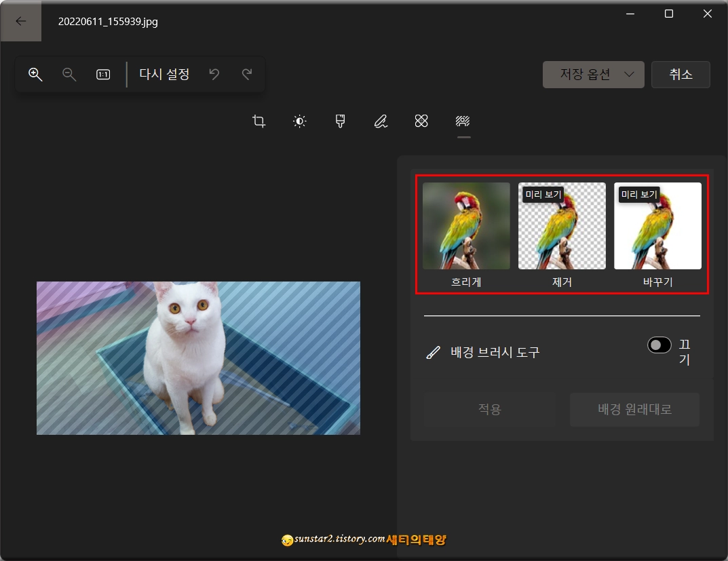
Task: Click the 취소 button
Action: tap(681, 74)
